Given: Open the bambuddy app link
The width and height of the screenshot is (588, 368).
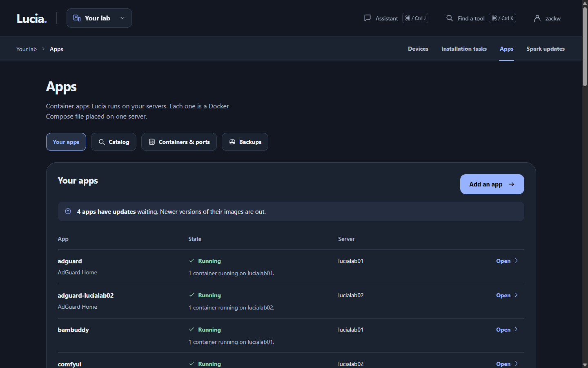Looking at the screenshot, I should pos(507,330).
